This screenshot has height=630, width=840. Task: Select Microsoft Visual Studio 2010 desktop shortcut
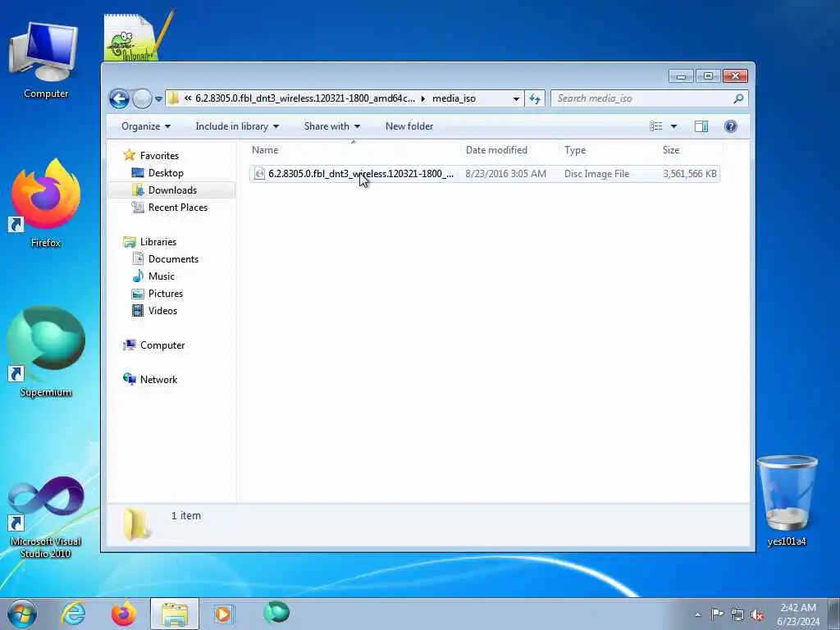point(46,517)
